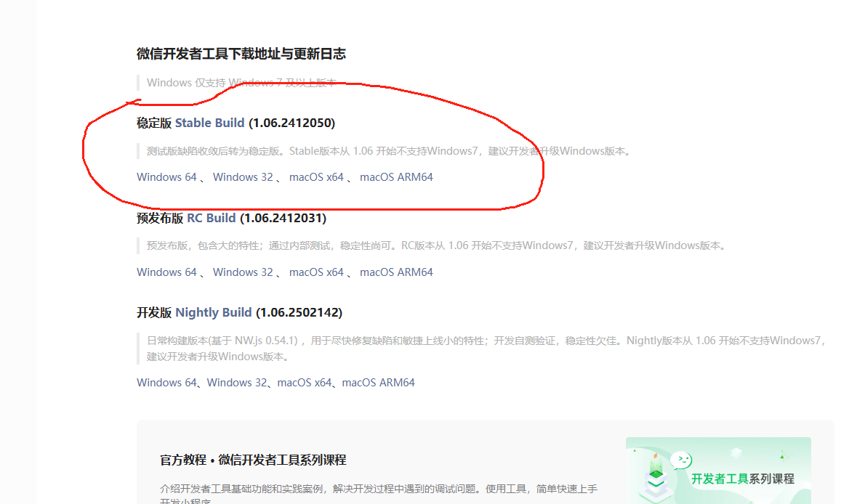Image resolution: width=849 pixels, height=504 pixels.
Task: Download Nightly Build for macOS x64
Action: click(x=305, y=382)
